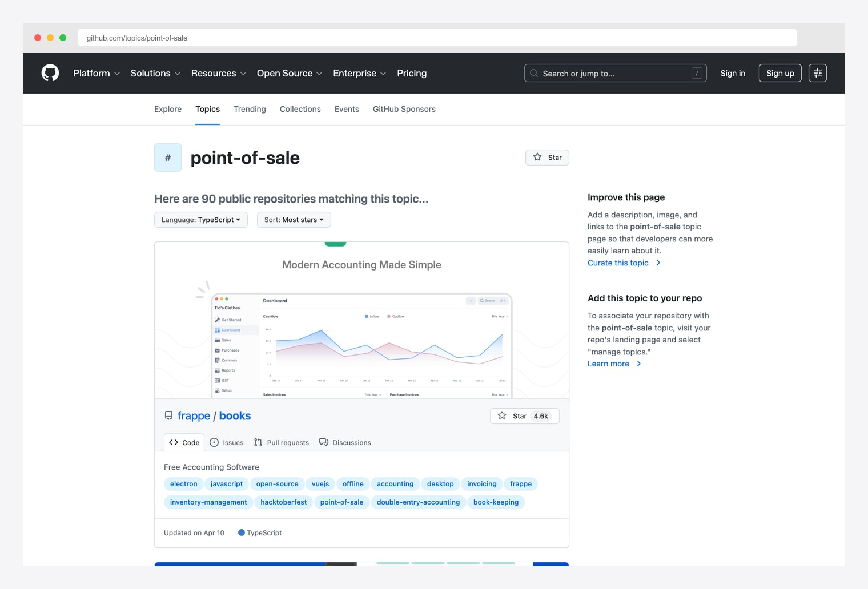Screen dimensions: 868x589
Task: Click the chevron after Curate this topic
Action: (x=658, y=263)
